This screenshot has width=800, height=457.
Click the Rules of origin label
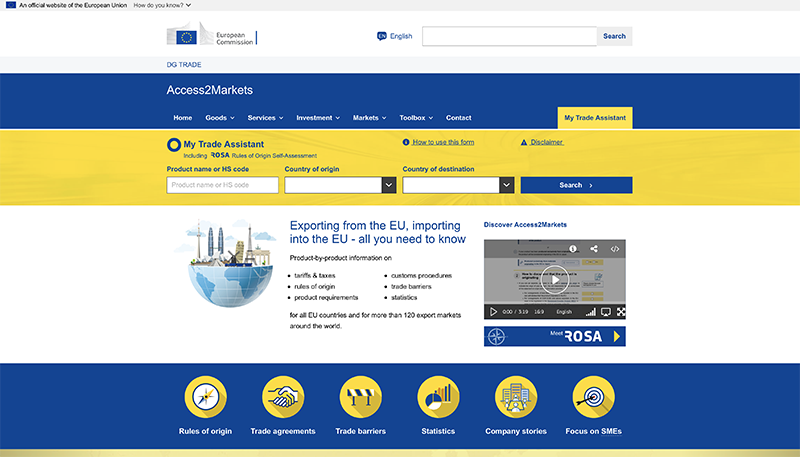[x=205, y=431]
